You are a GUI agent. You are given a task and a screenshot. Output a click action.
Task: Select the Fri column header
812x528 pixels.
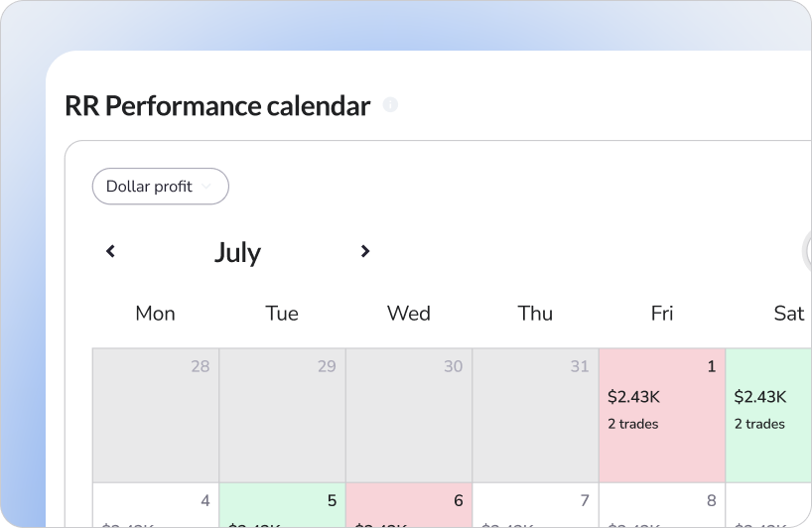click(662, 314)
